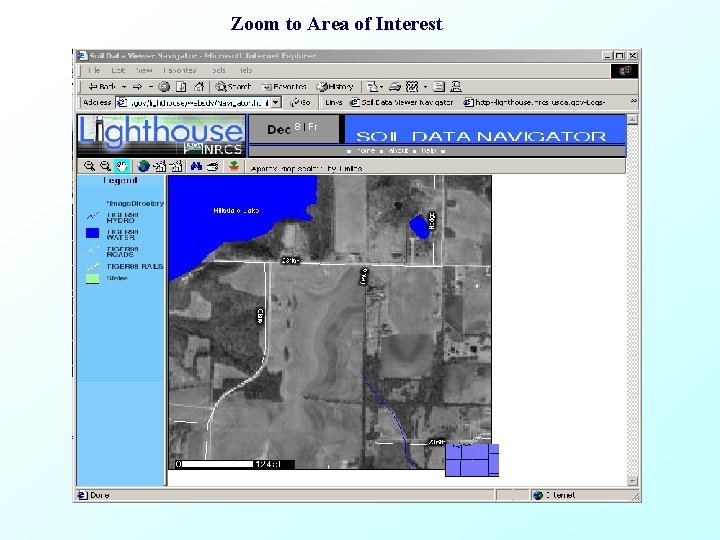
Task: Click the blue TIGER98 WATER legend swatch
Action: tap(92, 233)
